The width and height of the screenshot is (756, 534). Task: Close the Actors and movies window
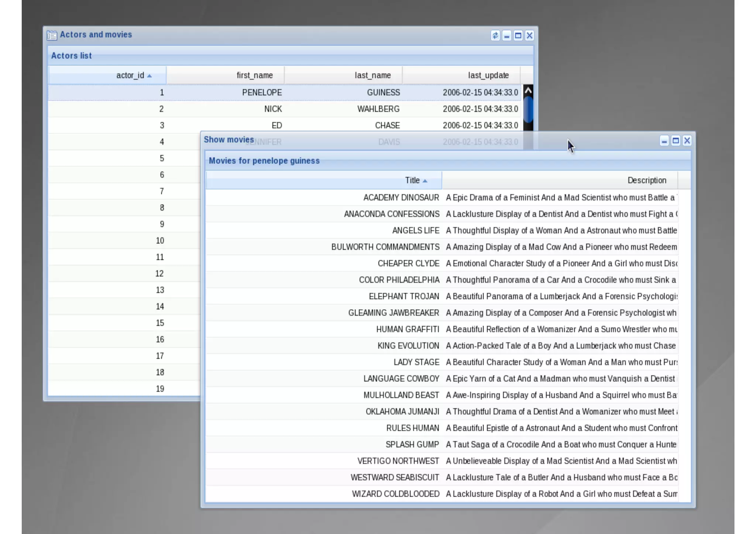[x=529, y=35]
